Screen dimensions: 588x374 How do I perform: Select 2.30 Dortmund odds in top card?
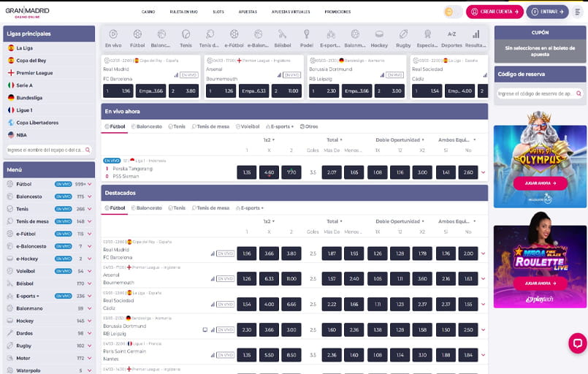click(324, 91)
